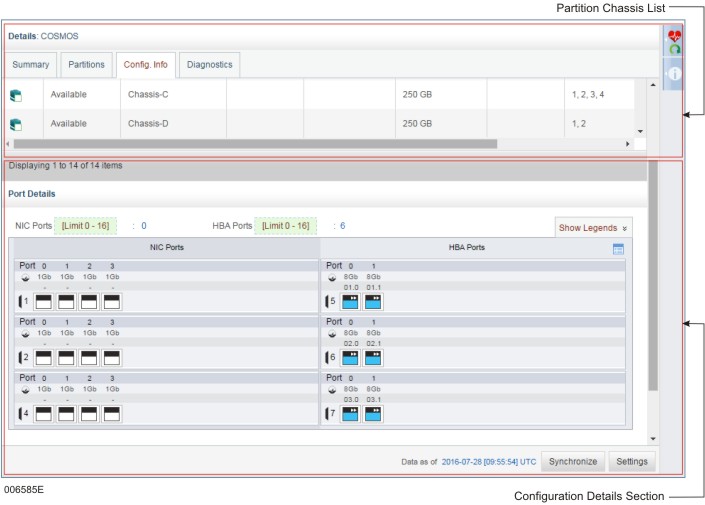This screenshot has height=505, width=705.
Task: Select NIC port 3 icon in slot 4
Action: [x=112, y=412]
